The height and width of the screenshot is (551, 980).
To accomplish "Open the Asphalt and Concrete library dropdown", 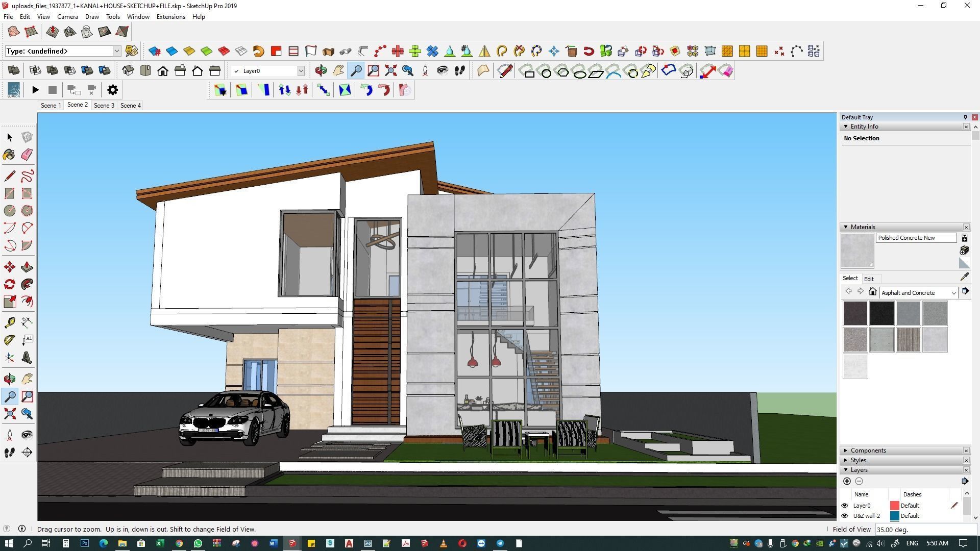I will click(919, 293).
